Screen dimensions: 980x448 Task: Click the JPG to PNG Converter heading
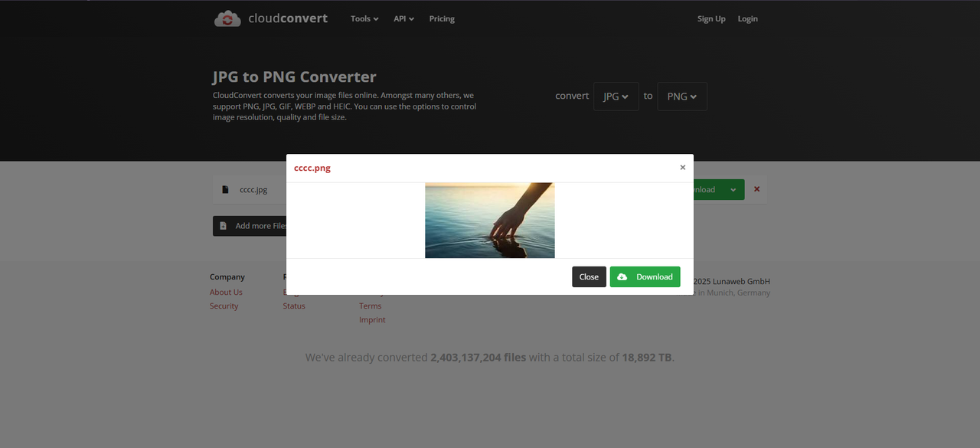click(x=295, y=77)
